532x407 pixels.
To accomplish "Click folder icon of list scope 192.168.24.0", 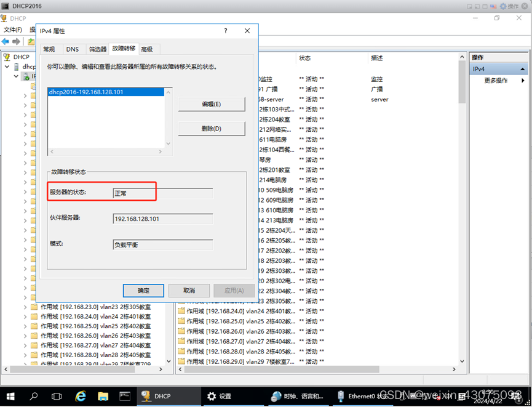I will tap(181, 311).
